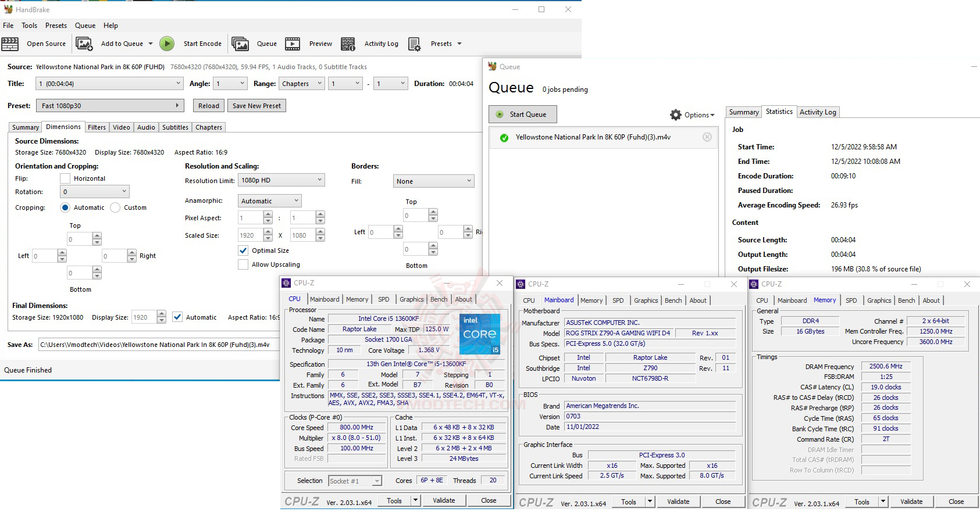Click the Intel Core i5 logo in CPU-Z
Image resolution: width=980 pixels, height=512 pixels.
[480, 334]
